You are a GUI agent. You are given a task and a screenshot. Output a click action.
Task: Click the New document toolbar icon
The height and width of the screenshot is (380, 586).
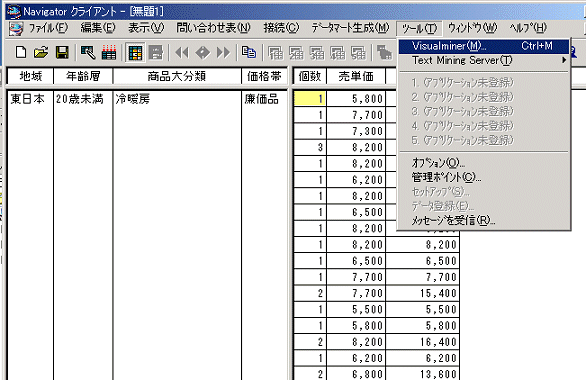(21, 53)
